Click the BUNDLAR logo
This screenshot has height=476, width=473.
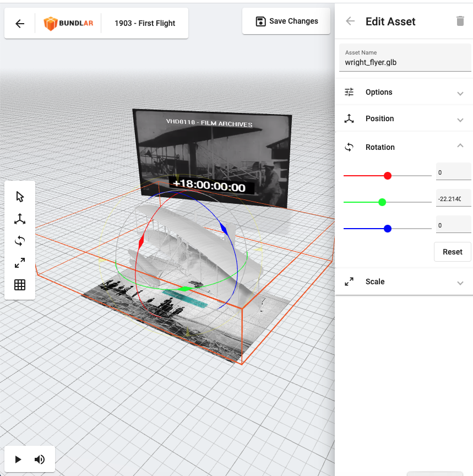(x=68, y=23)
